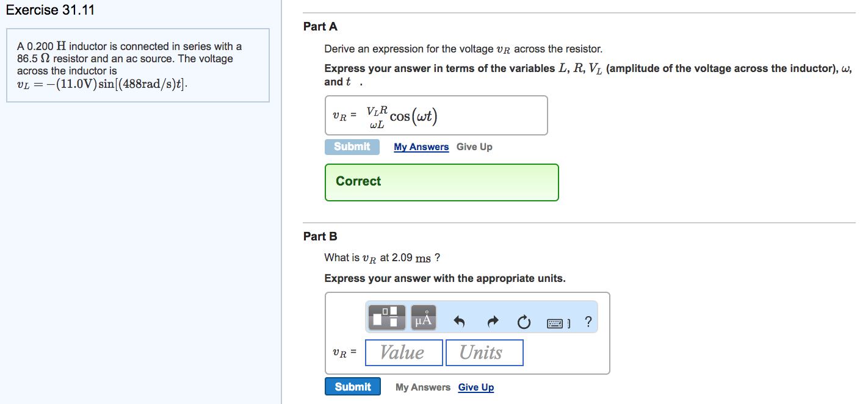This screenshot has height=404, width=868.
Task: Click the Part A heading
Action: [320, 27]
